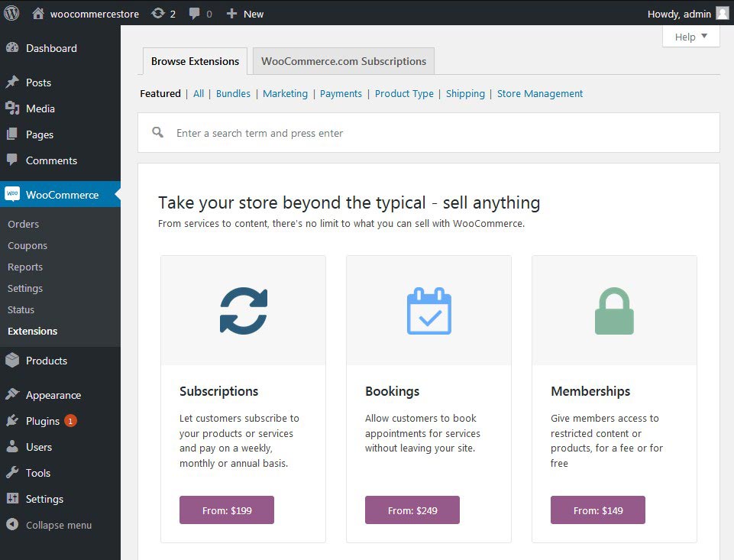Click the Plugins sidebar icon
Viewport: 734px width, 560px height.
click(x=13, y=421)
